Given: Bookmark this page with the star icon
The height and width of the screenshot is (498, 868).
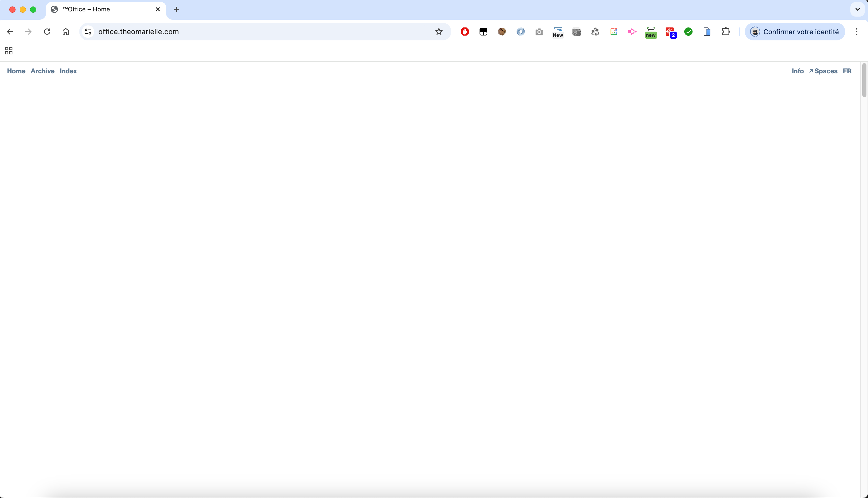Looking at the screenshot, I should (439, 32).
